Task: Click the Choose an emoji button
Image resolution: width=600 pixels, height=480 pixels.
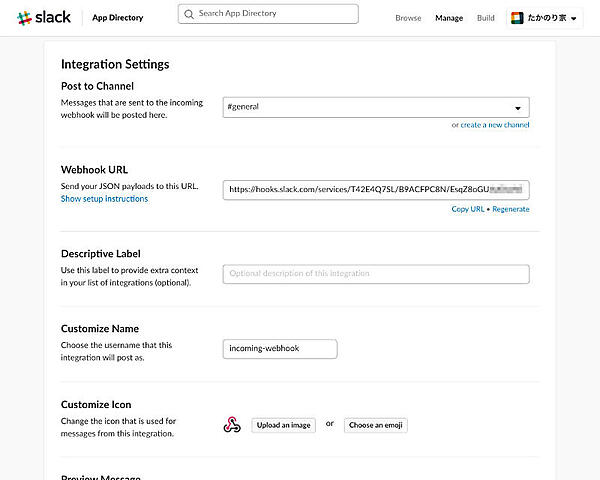Action: coord(376,425)
